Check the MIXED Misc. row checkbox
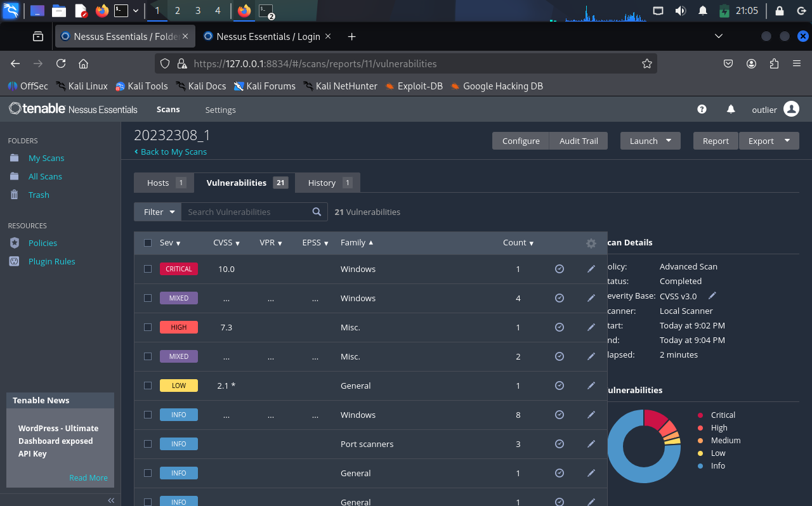This screenshot has height=506, width=812. coord(148,356)
